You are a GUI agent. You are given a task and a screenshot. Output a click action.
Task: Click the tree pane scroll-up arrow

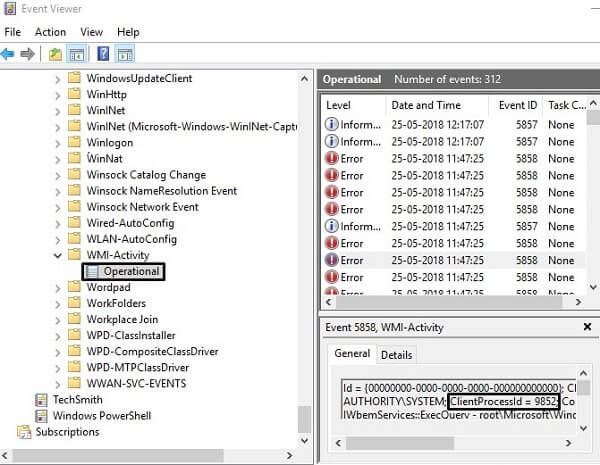point(305,79)
